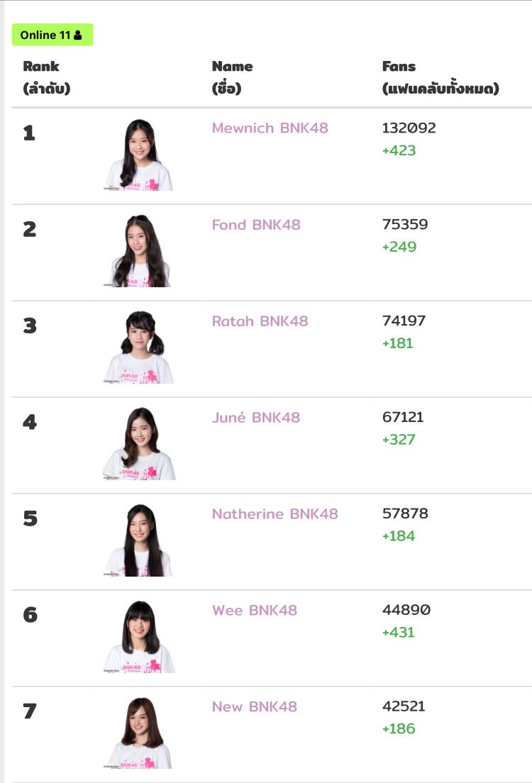Open Ratah BNK48 profile link
Viewport: 532px width, 783px height.
click(x=260, y=321)
